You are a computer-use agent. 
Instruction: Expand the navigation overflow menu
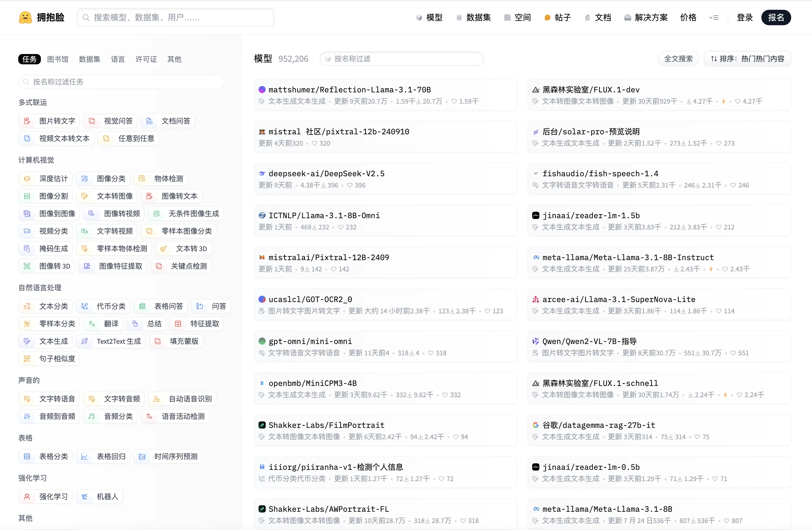point(714,17)
